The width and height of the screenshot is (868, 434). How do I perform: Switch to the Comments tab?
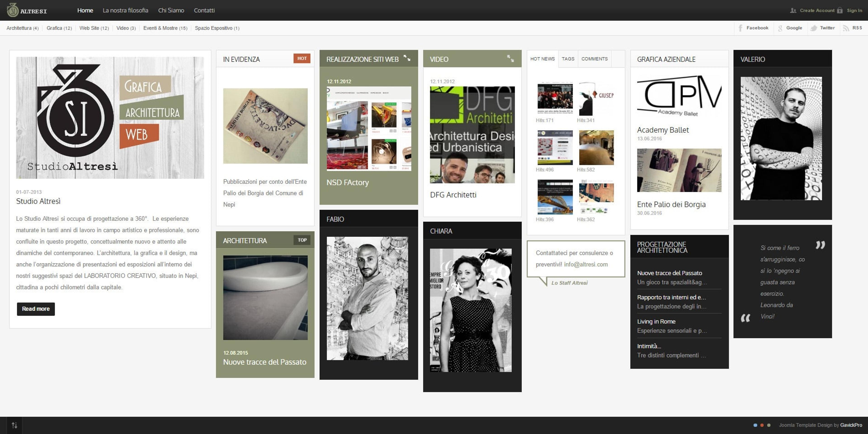pos(594,59)
